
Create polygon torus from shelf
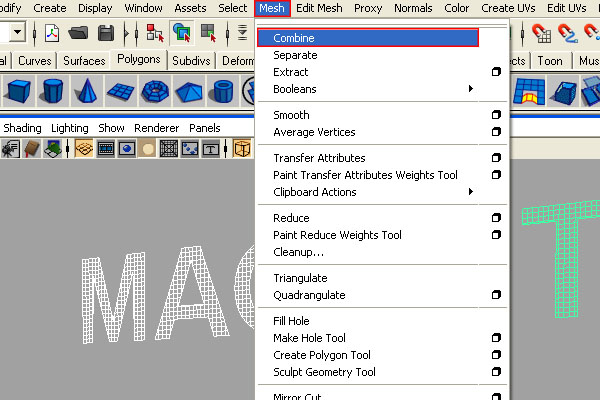(155, 91)
